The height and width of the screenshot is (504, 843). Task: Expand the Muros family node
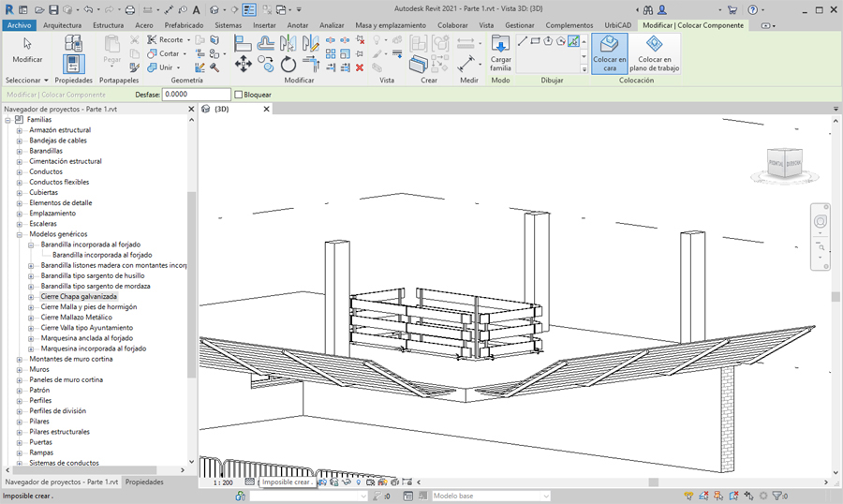coord(20,369)
